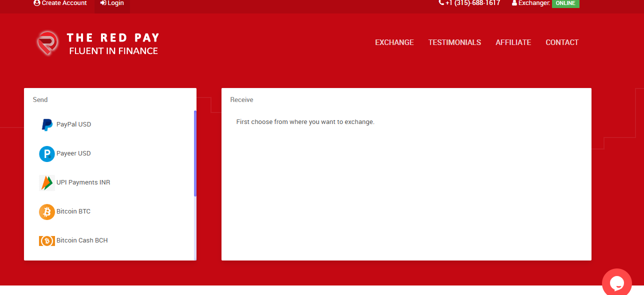Click the FLUENT IN FINANCE tagline
644x295 pixels.
pos(113,51)
